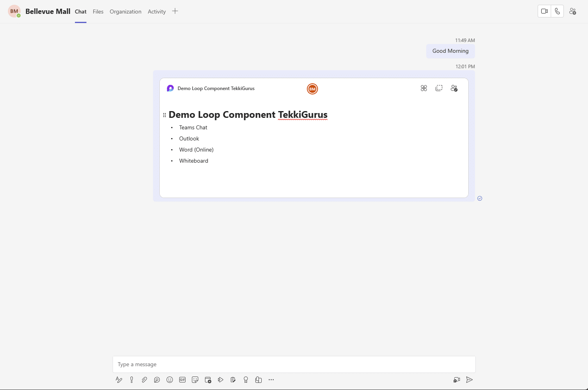The height and width of the screenshot is (390, 588).
Task: Send Praise to a teammate
Action: coord(246,380)
